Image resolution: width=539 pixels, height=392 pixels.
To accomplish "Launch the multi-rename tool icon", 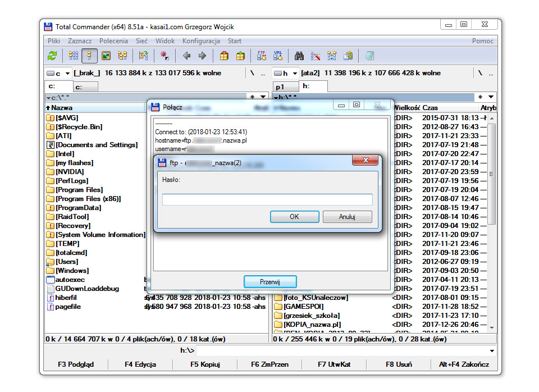I will point(315,56).
